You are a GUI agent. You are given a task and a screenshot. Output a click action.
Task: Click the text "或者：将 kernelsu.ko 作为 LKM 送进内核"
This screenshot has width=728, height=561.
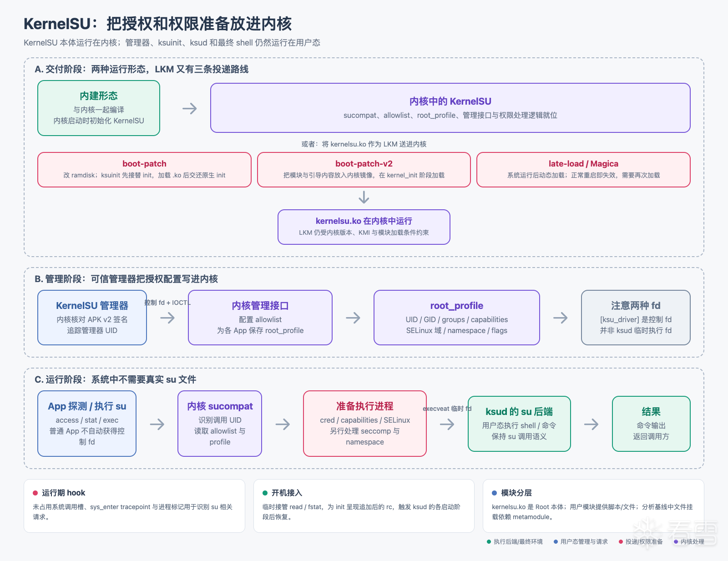[x=364, y=144]
